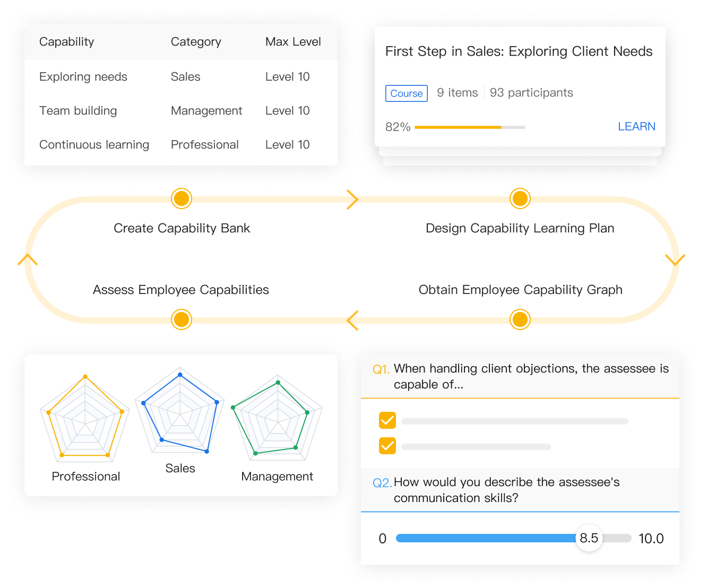This screenshot has height=588, width=707.
Task: Click the Design Capability Learning Plan node marker
Action: (x=520, y=198)
